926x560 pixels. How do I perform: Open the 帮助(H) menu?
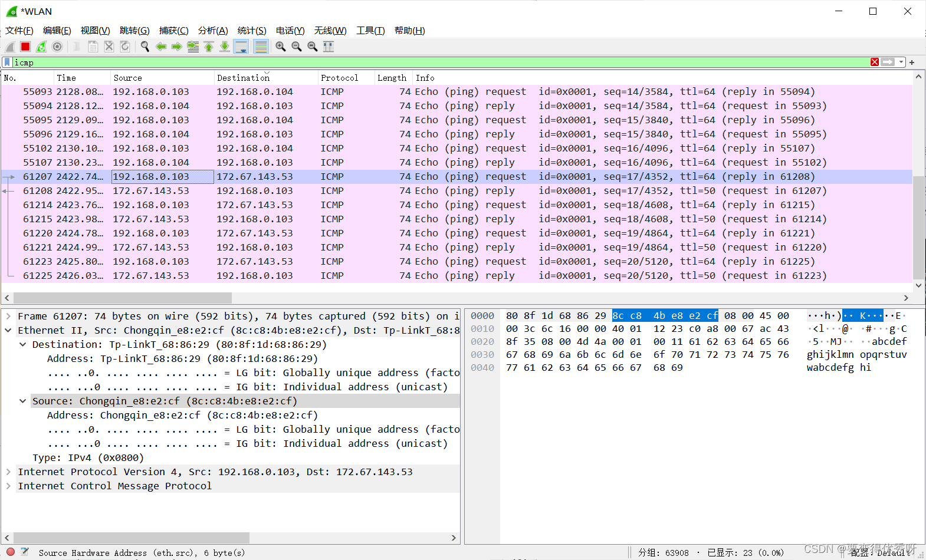point(410,31)
